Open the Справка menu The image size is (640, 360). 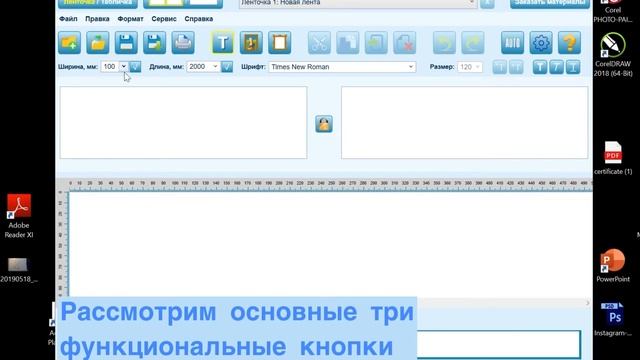[x=198, y=19]
